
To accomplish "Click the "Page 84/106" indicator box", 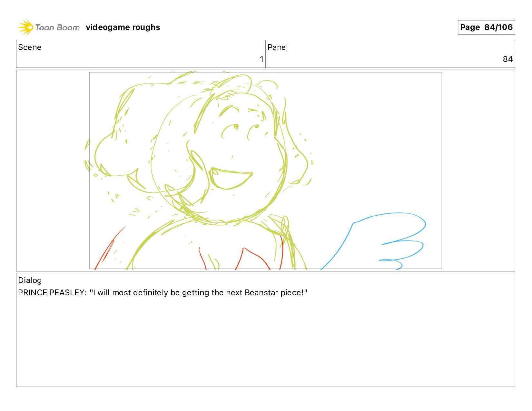I will (486, 27).
